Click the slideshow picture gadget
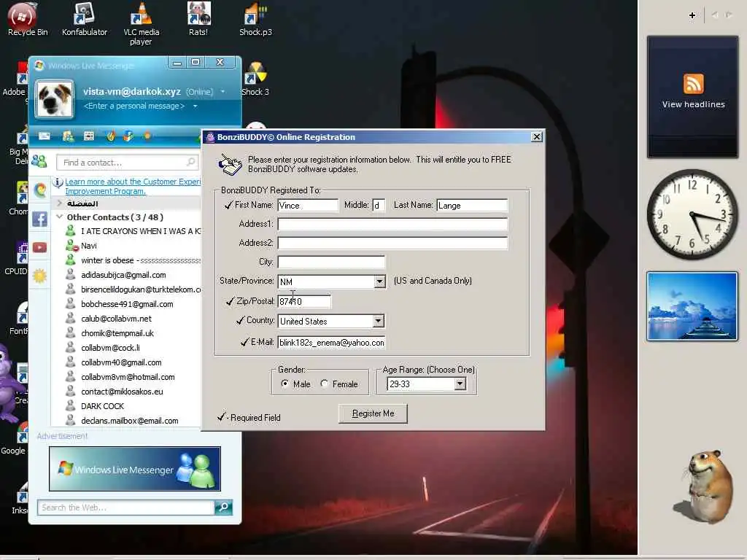Screen dimensions: 747x560 coord(692,306)
